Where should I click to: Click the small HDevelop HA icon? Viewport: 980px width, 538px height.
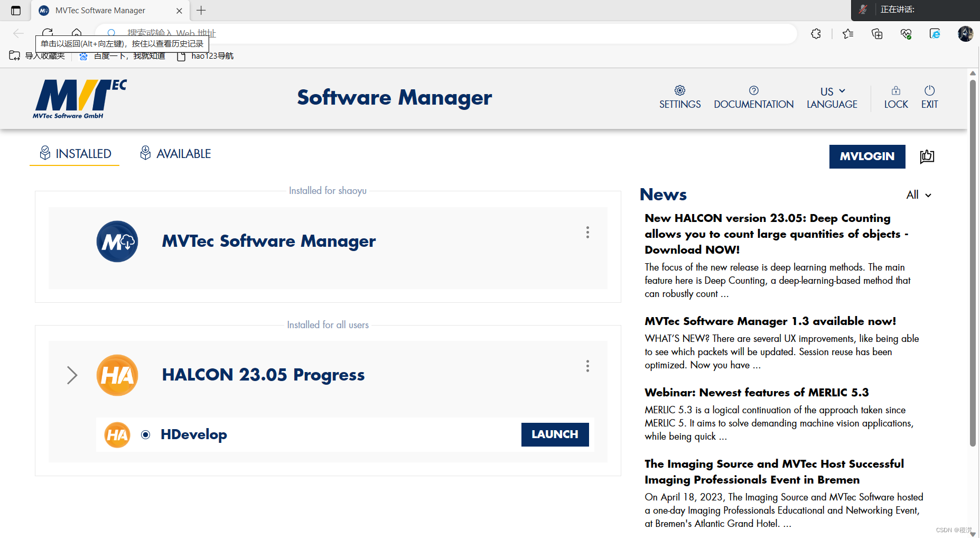tap(117, 435)
